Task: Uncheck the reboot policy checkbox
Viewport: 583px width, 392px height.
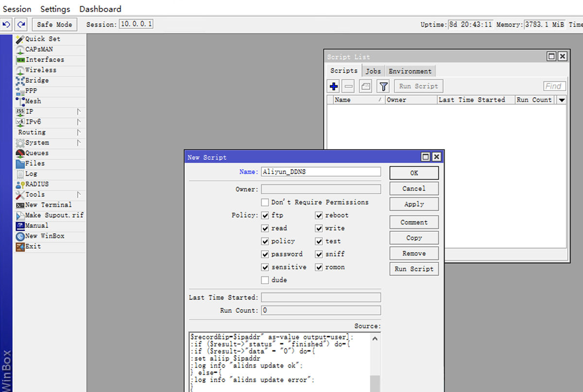Action: pos(319,215)
